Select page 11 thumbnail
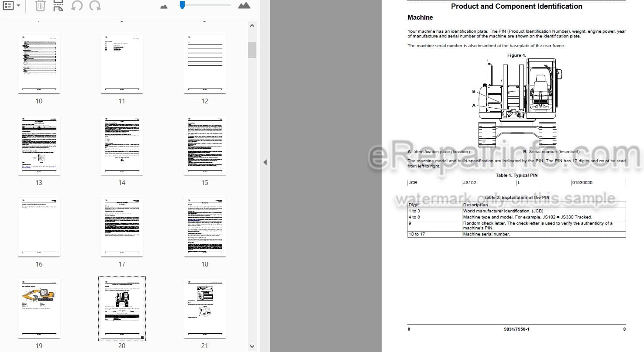 pyautogui.click(x=122, y=64)
